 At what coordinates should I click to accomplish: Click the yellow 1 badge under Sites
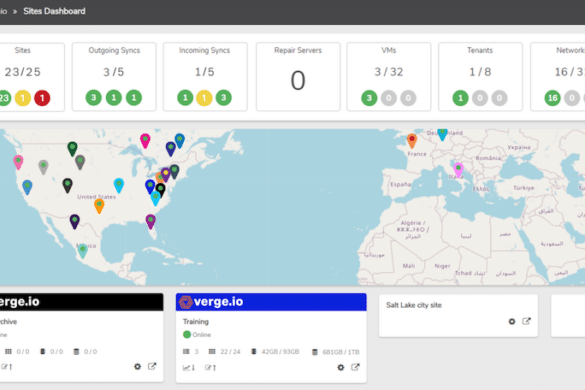pos(23,98)
